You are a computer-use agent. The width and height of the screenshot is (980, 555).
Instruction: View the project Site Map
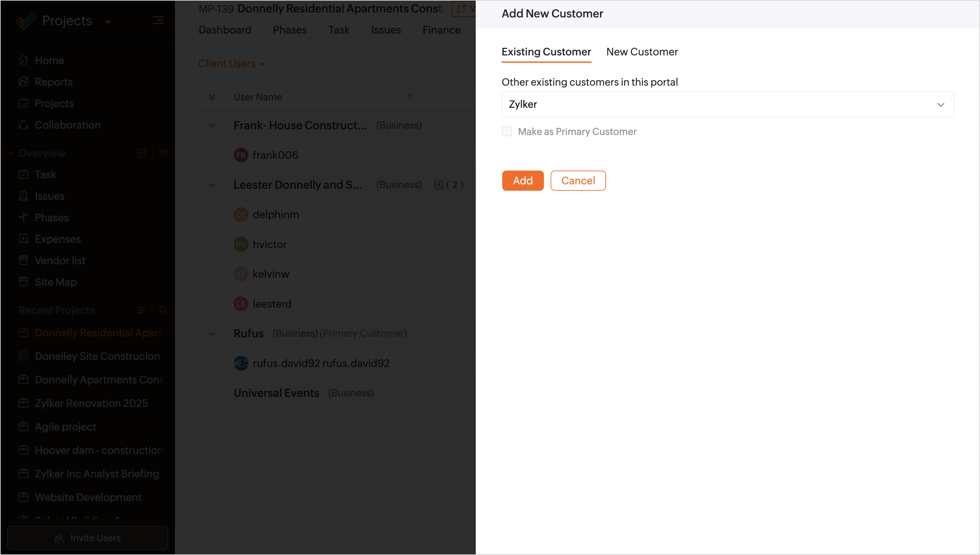(55, 282)
